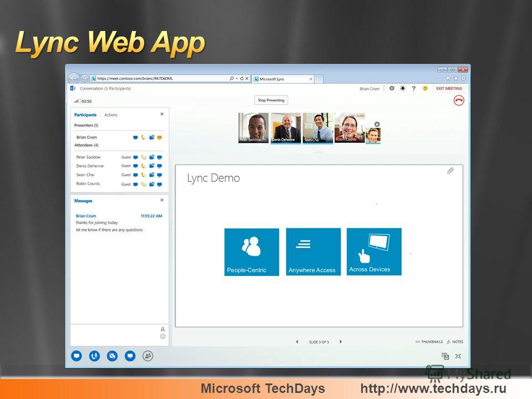The width and height of the screenshot is (532, 399).
Task: Show presenter NOTES
Action: (x=455, y=342)
